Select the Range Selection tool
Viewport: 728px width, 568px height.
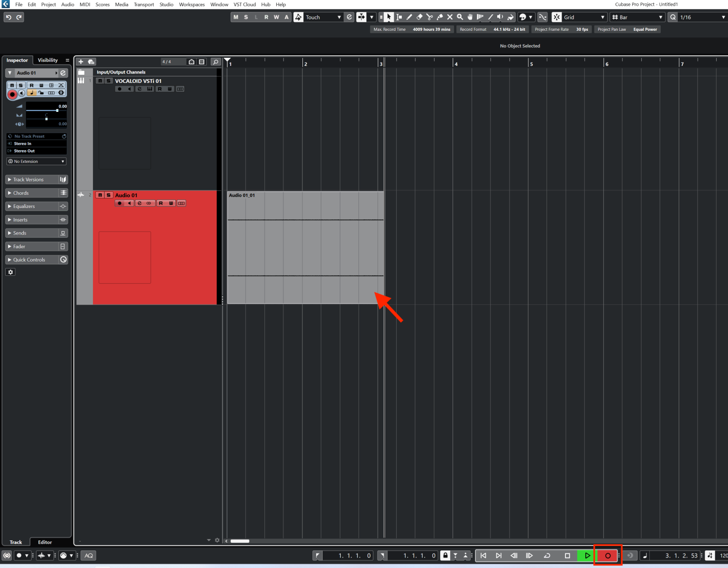click(x=400, y=17)
